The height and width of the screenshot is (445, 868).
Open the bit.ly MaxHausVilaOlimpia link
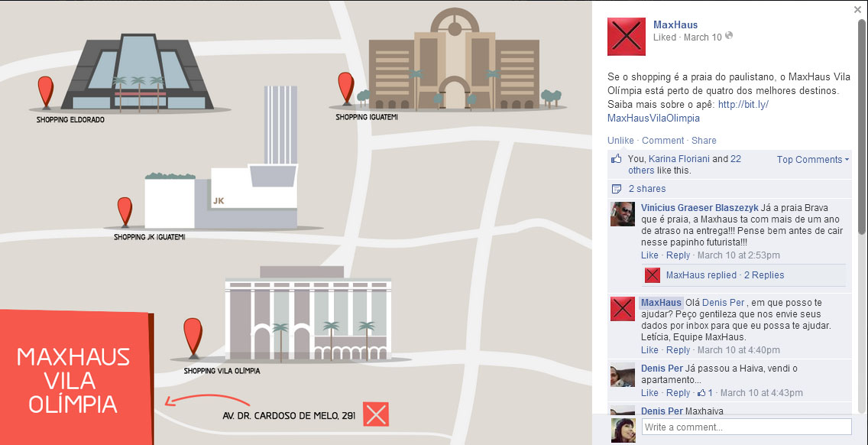click(688, 112)
